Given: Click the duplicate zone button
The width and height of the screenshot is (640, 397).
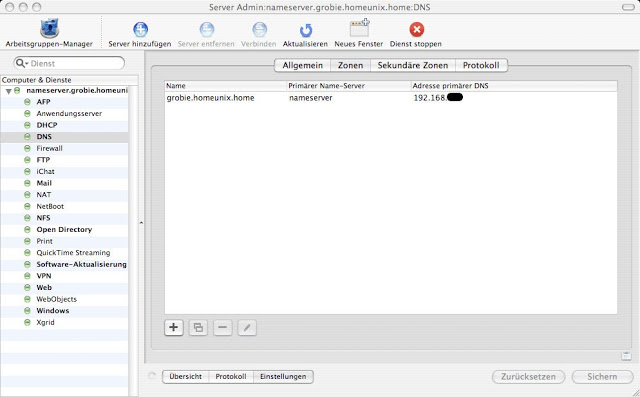Looking at the screenshot, I should (198, 327).
